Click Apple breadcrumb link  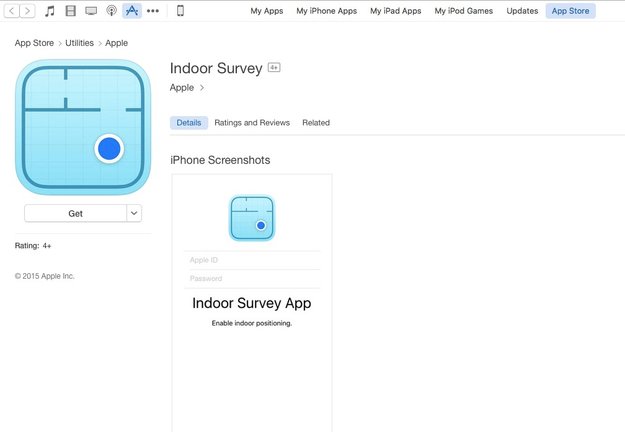[116, 43]
